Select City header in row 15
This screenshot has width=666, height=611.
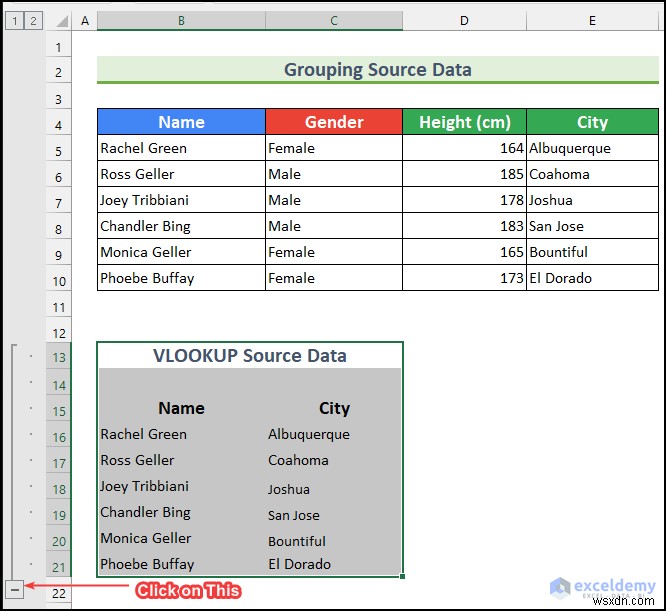[334, 408]
